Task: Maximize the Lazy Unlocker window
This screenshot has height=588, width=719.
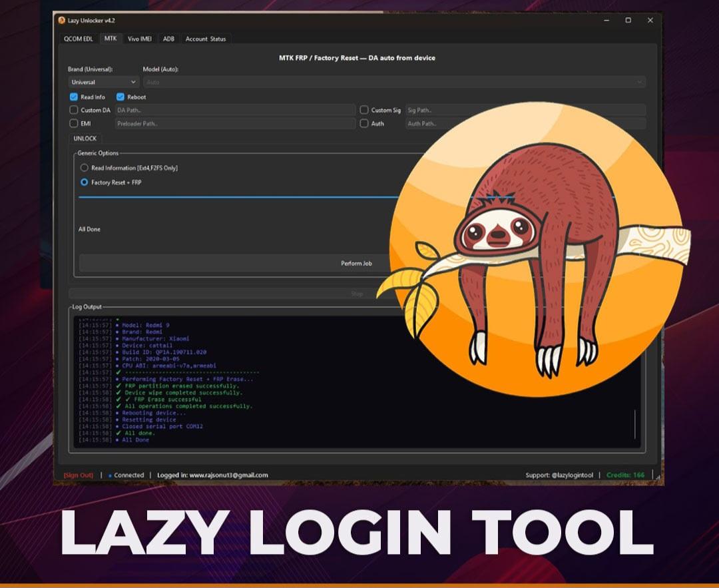Action: [628, 20]
